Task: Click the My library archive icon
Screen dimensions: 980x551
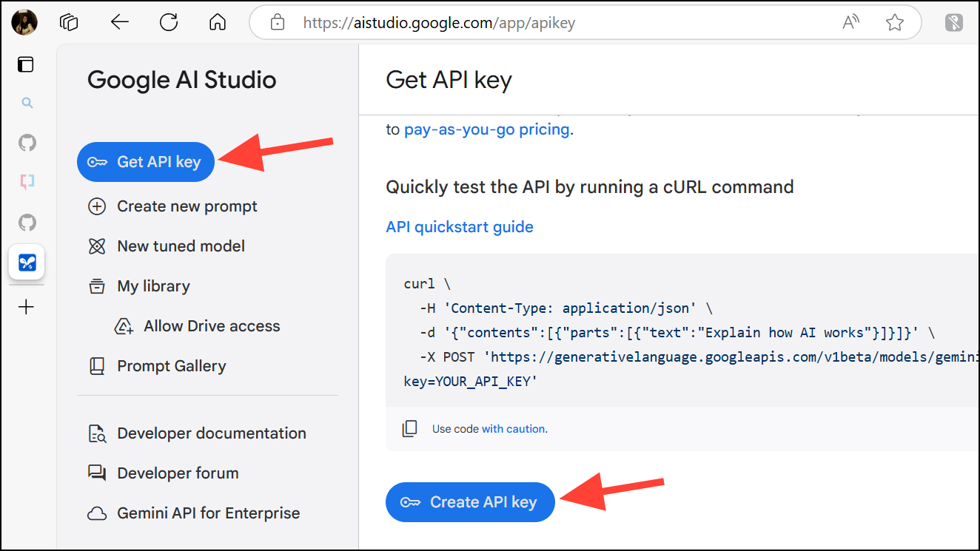Action: pos(97,286)
